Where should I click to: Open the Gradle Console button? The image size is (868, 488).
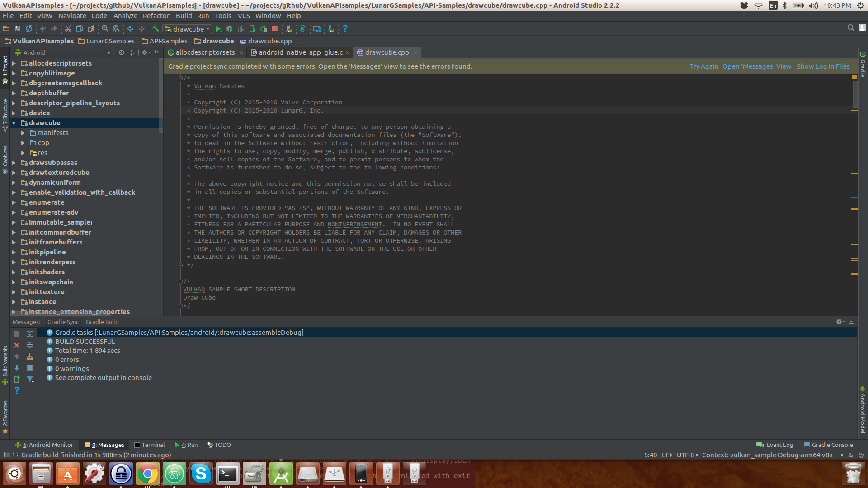(828, 445)
